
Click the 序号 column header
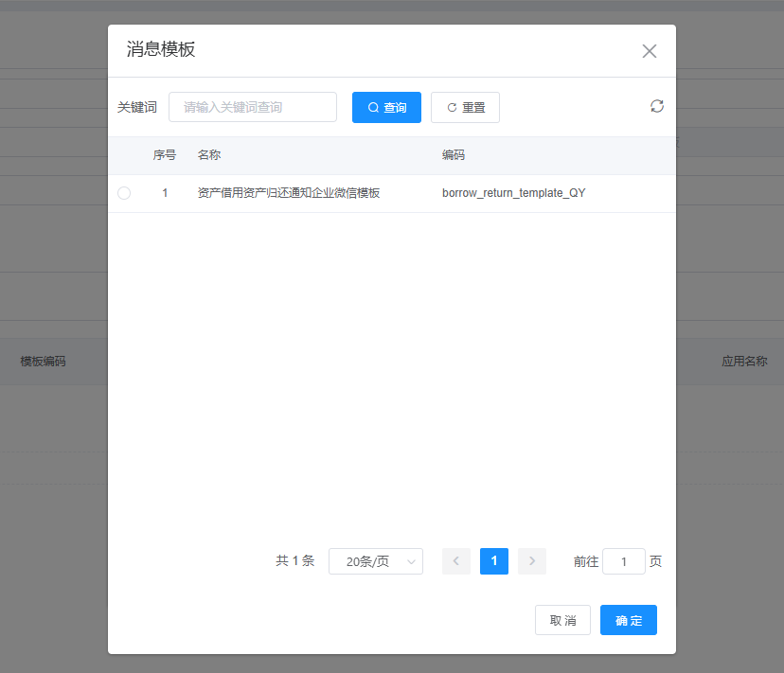pos(165,155)
